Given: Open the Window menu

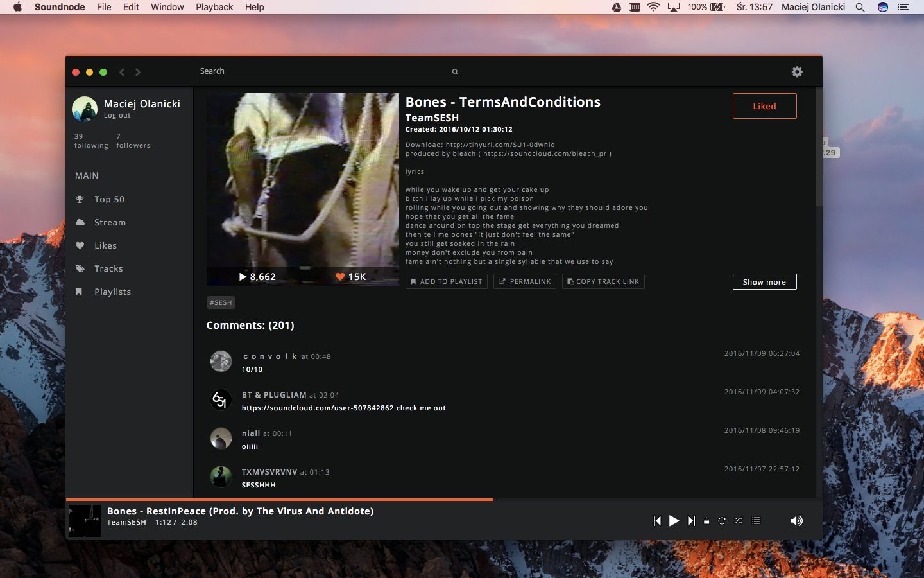Looking at the screenshot, I should pos(167,7).
